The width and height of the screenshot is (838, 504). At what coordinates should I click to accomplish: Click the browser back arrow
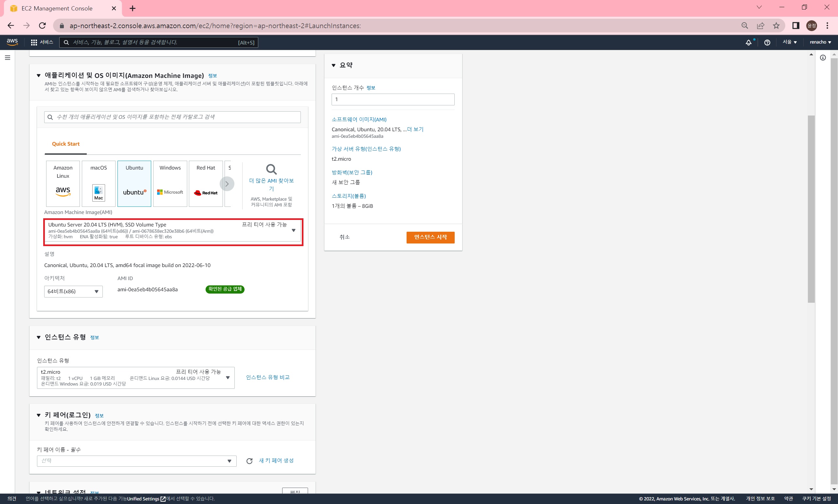[11, 26]
